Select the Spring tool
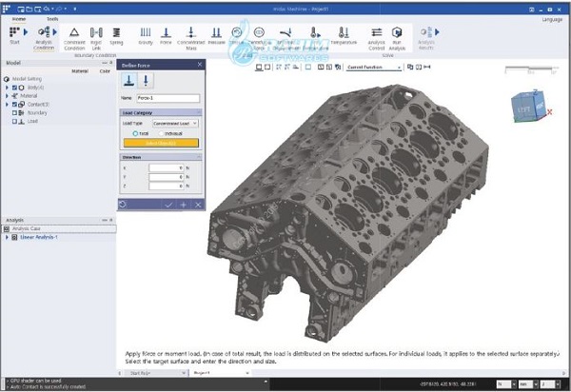571x392 pixels. point(116,36)
